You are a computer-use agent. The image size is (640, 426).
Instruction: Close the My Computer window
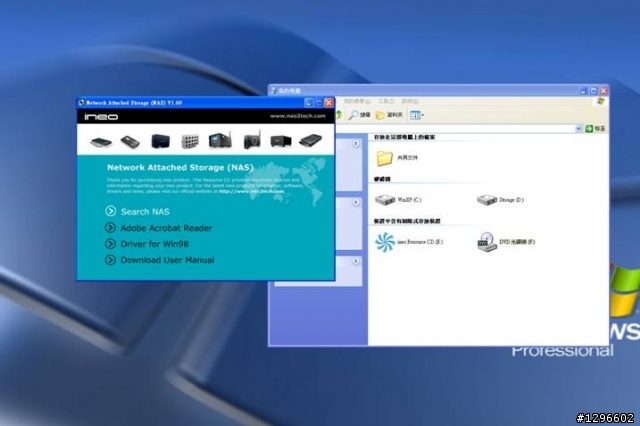tap(603, 90)
